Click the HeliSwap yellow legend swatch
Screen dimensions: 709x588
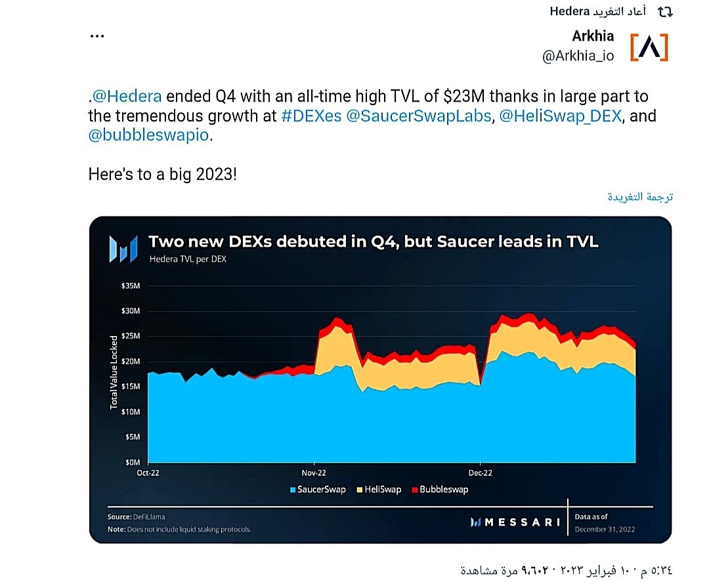pos(360,490)
